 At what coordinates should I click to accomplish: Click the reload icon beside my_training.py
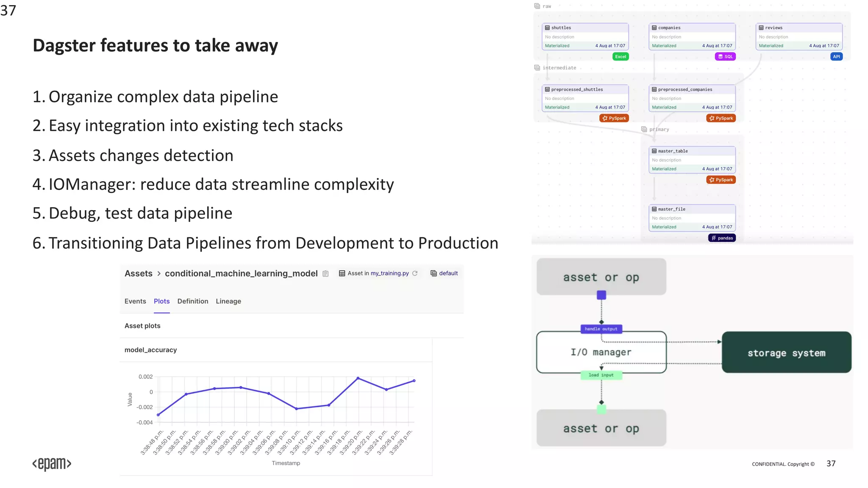coord(415,274)
